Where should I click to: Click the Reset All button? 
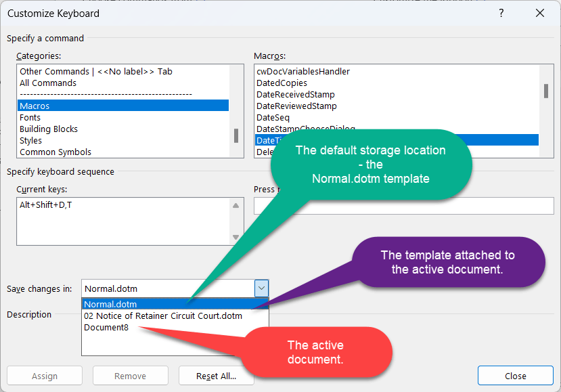(x=216, y=376)
